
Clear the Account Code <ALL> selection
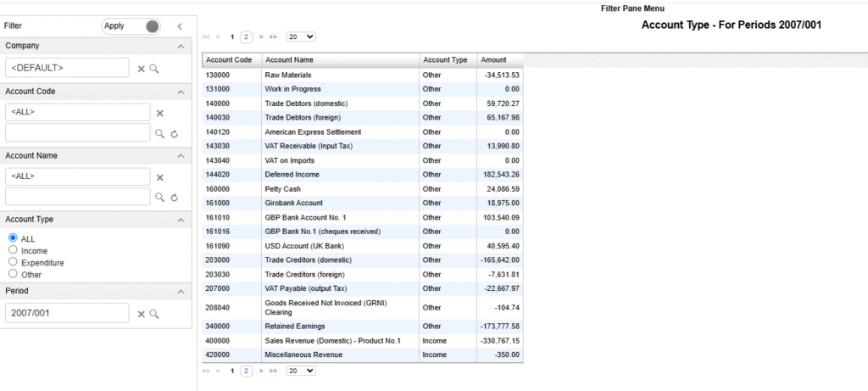pos(160,113)
